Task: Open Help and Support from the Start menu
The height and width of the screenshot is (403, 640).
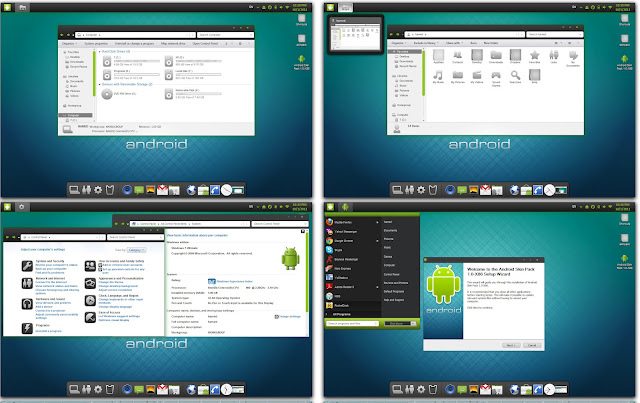Action: point(394,300)
